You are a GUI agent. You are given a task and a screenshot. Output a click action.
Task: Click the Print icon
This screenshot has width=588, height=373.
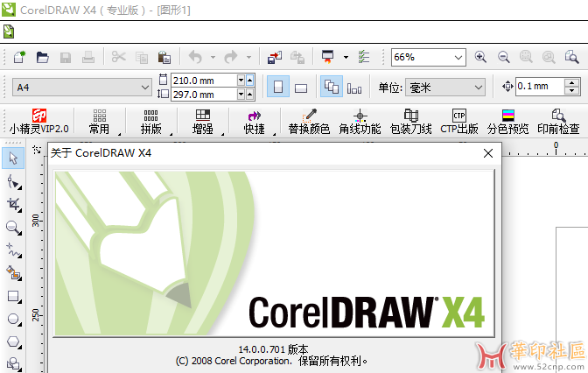pyautogui.click(x=88, y=57)
